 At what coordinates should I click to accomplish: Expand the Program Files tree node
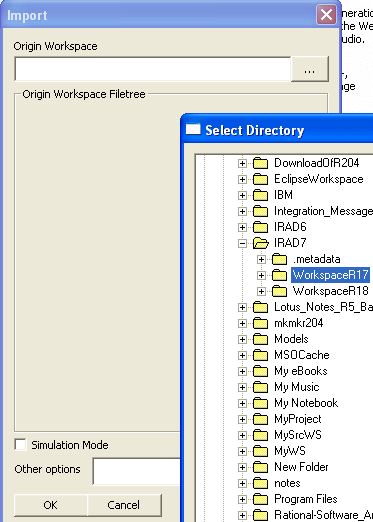point(242,499)
